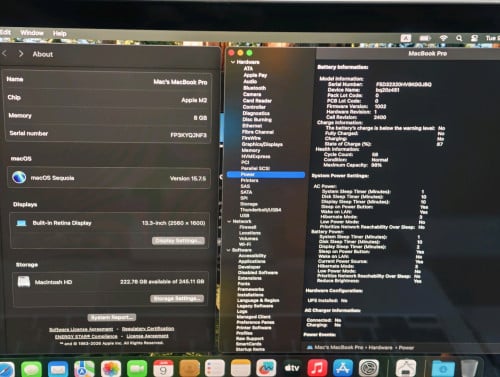Image resolution: width=500 pixels, height=377 pixels.
Task: Select Thunderbolt/USB4 in Hardware list
Action: tap(260, 210)
